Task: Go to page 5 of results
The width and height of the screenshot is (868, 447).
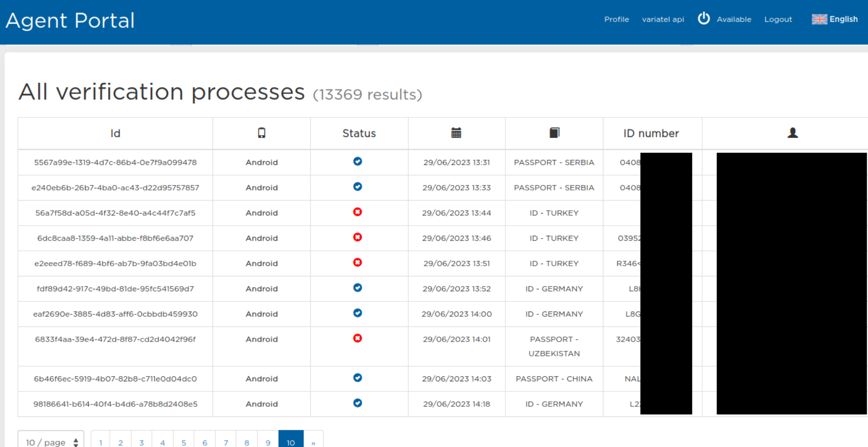Action: [x=184, y=442]
